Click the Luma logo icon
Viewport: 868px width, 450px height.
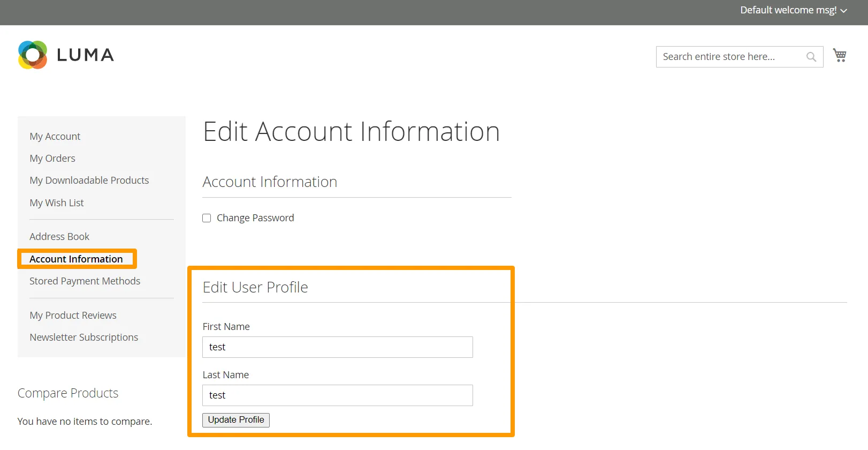33,55
